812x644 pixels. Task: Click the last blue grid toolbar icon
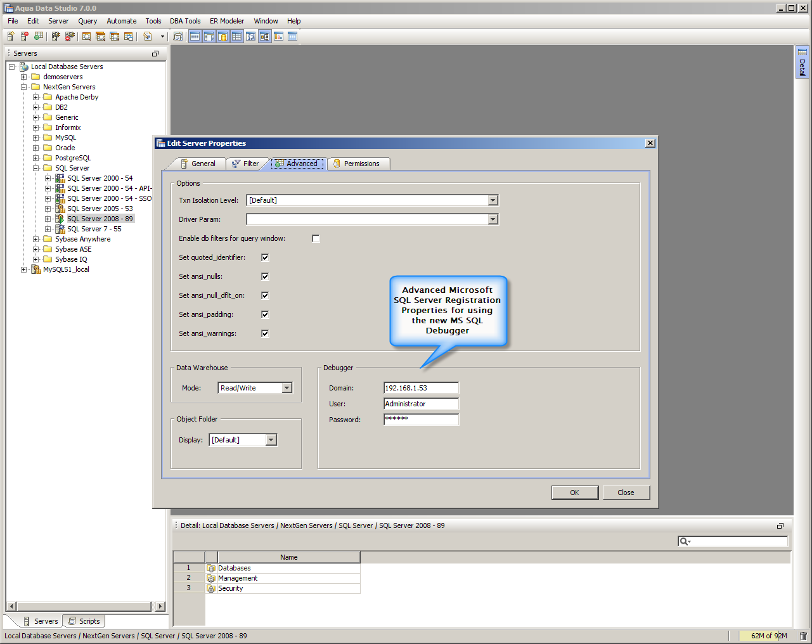(292, 36)
